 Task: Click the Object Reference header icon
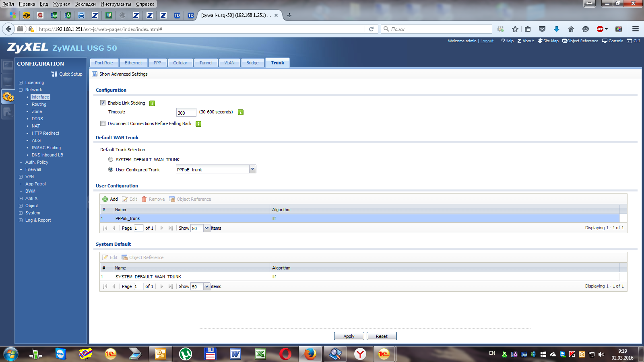click(x=565, y=41)
